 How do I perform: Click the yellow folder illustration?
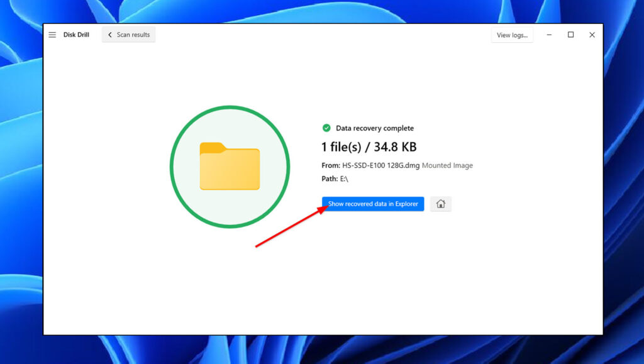230,166
